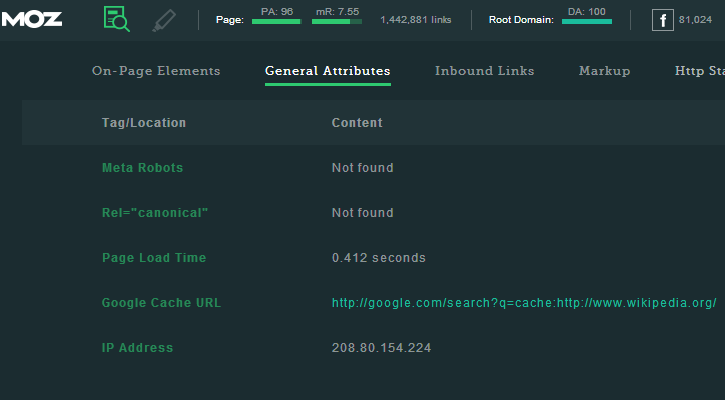The width and height of the screenshot is (725, 400).
Task: Click the mR: 7.55 MozRank bar
Action: (337, 21)
